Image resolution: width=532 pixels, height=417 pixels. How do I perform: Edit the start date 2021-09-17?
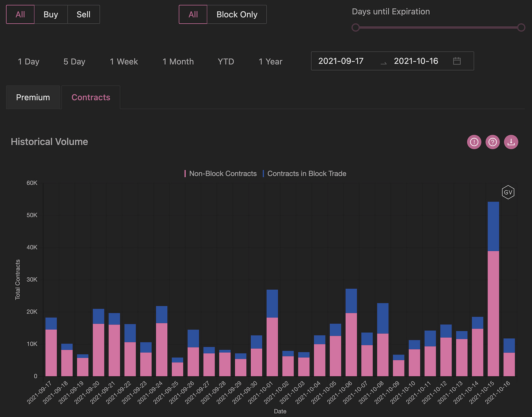click(x=341, y=61)
